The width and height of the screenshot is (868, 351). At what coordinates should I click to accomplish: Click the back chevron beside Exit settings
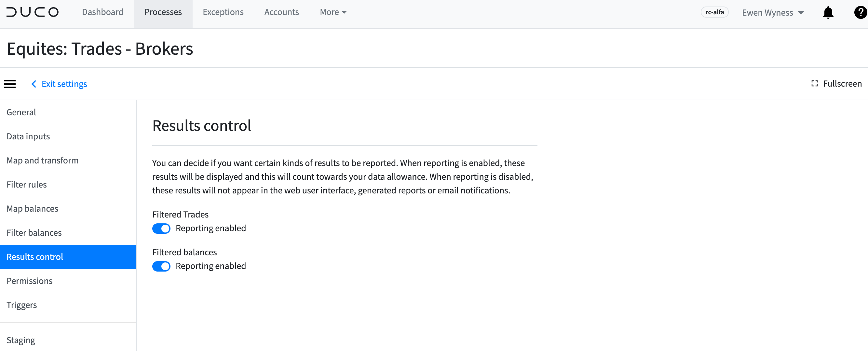34,84
